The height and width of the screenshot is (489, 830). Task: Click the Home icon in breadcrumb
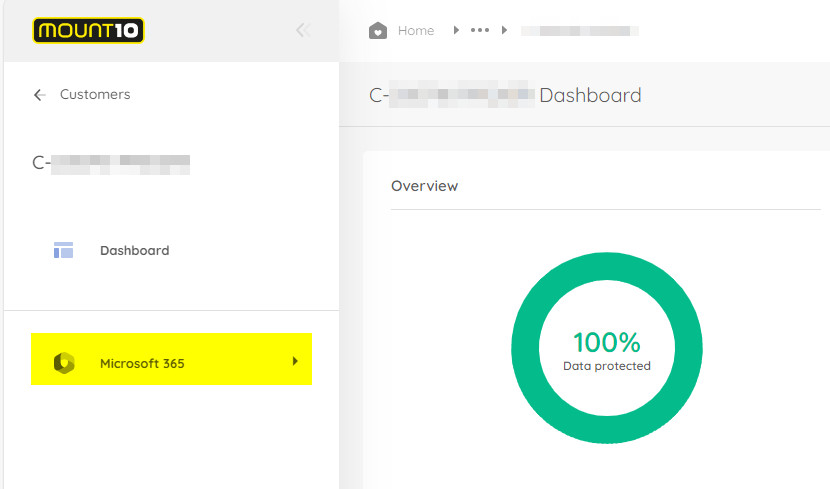[x=378, y=31]
